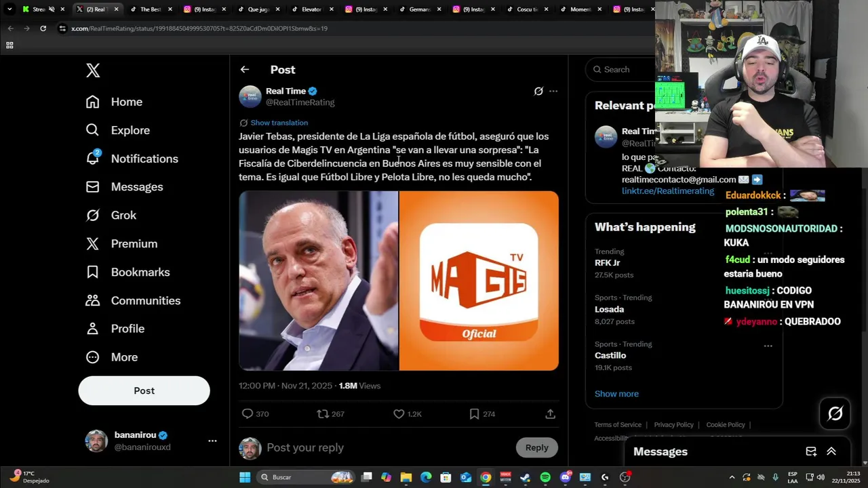This screenshot has height=488, width=868.
Task: Click the @RealTimeRating handle
Action: tap(300, 102)
